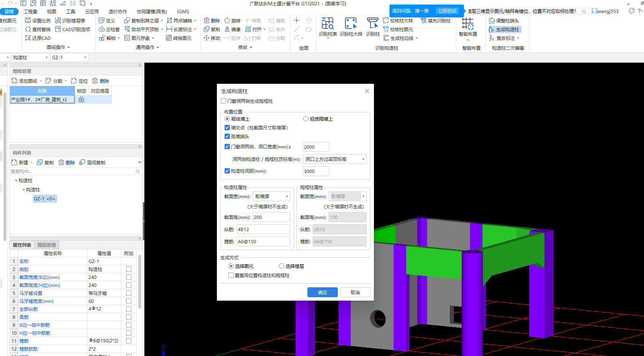Viewport: 644px width, 356px height.
Task: Click the 还原CAD tool
Action: [x=38, y=38]
